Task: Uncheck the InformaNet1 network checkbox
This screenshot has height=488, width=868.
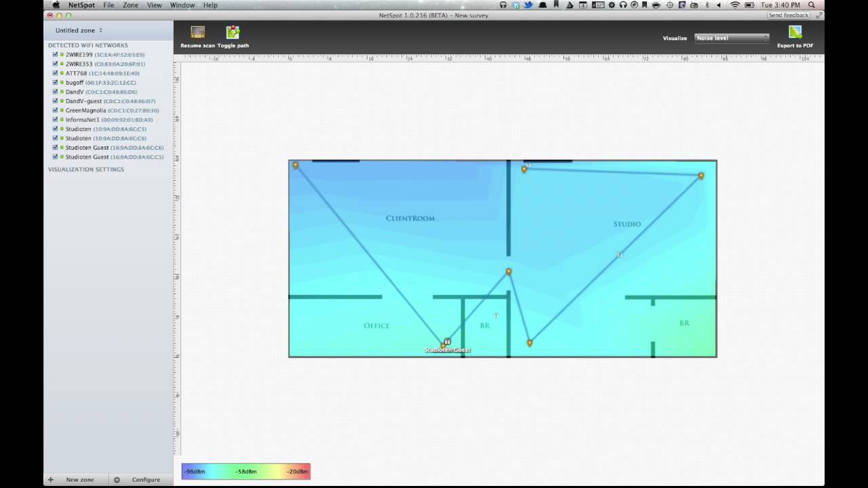Action: click(55, 119)
